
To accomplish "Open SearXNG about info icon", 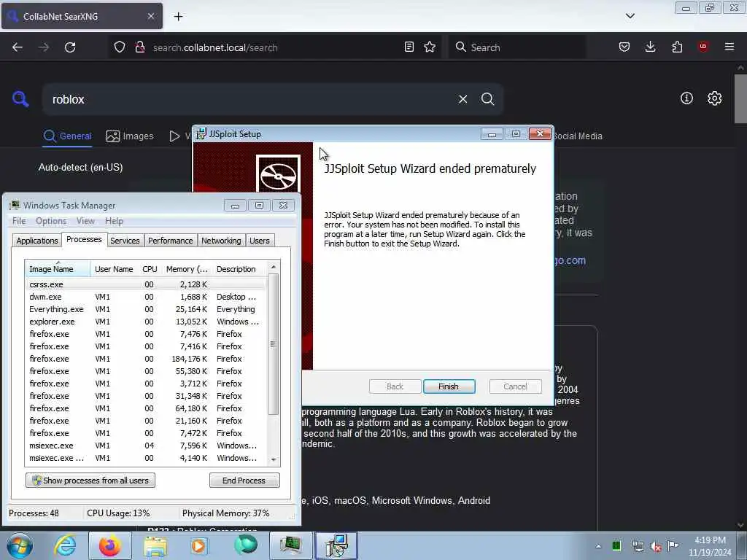I will tap(686, 98).
